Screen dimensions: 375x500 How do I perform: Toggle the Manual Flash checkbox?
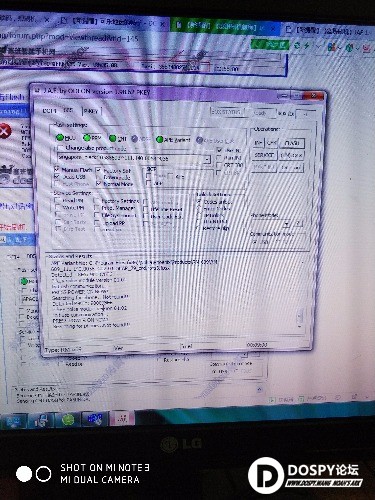click(57, 169)
